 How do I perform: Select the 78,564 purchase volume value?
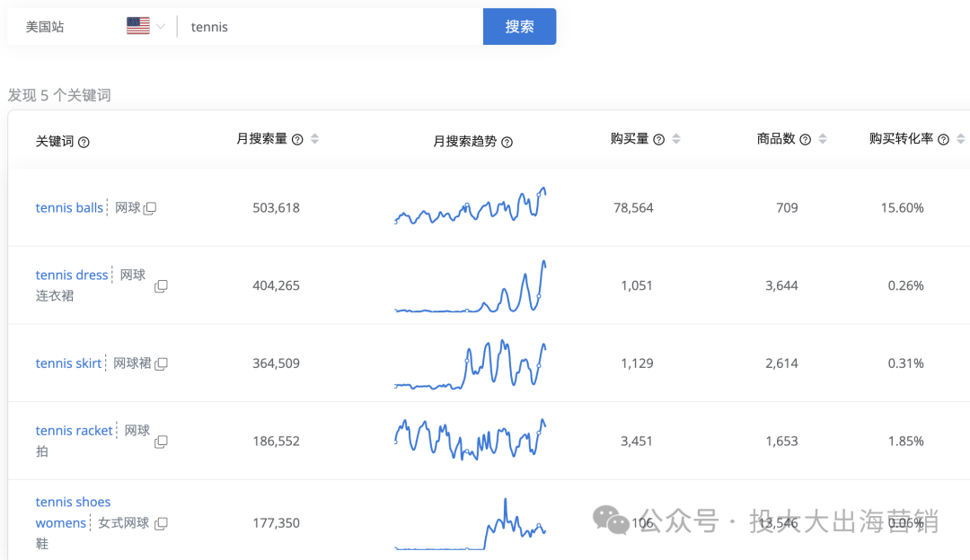[x=633, y=208]
